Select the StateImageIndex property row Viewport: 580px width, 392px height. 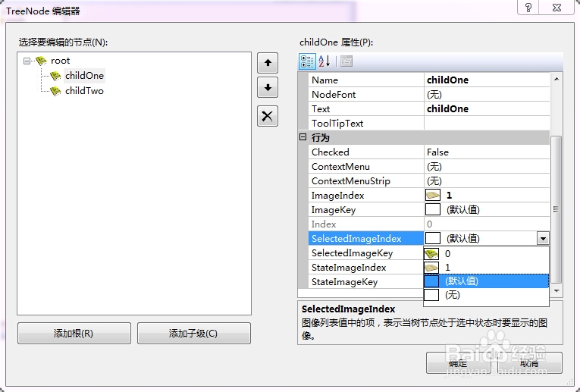[366, 268]
